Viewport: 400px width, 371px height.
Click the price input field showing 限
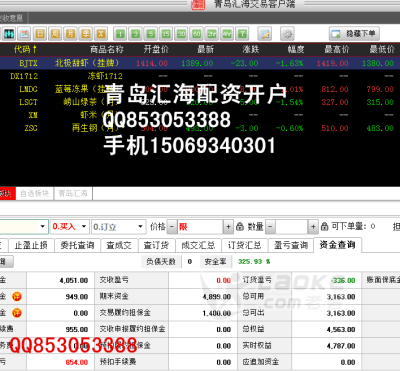200,227
